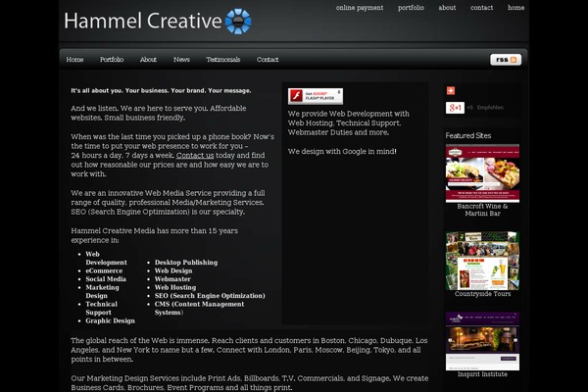Click the Marketing Design list item

click(x=102, y=291)
